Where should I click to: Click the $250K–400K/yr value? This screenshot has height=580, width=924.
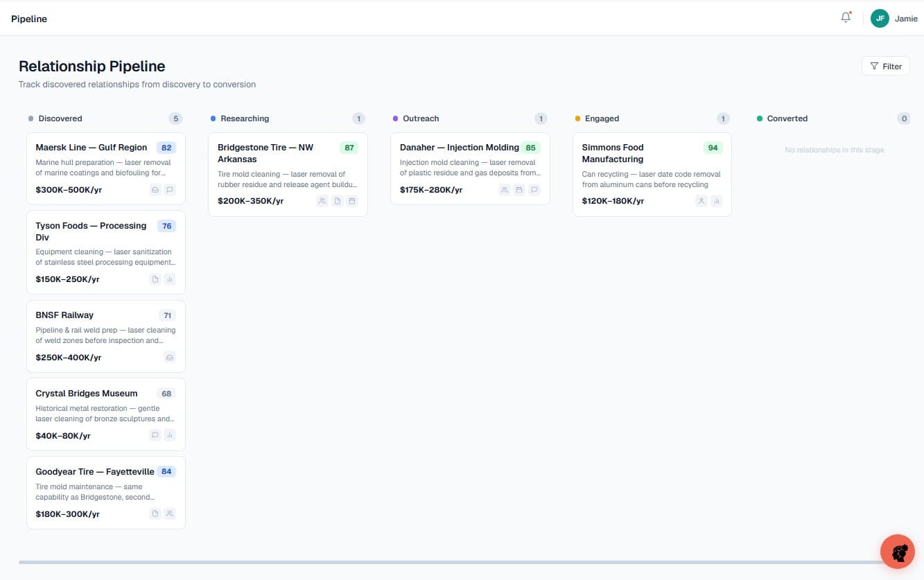(69, 358)
